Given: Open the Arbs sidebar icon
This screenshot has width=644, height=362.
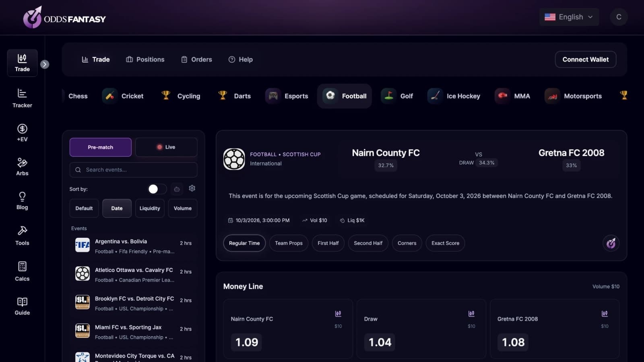Looking at the screenshot, I should [x=22, y=162].
